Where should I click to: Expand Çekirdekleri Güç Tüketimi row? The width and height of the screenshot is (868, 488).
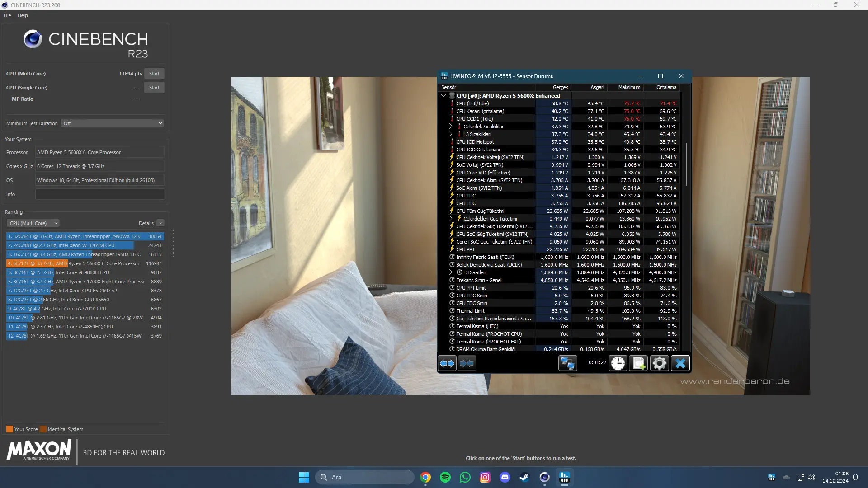pyautogui.click(x=450, y=219)
